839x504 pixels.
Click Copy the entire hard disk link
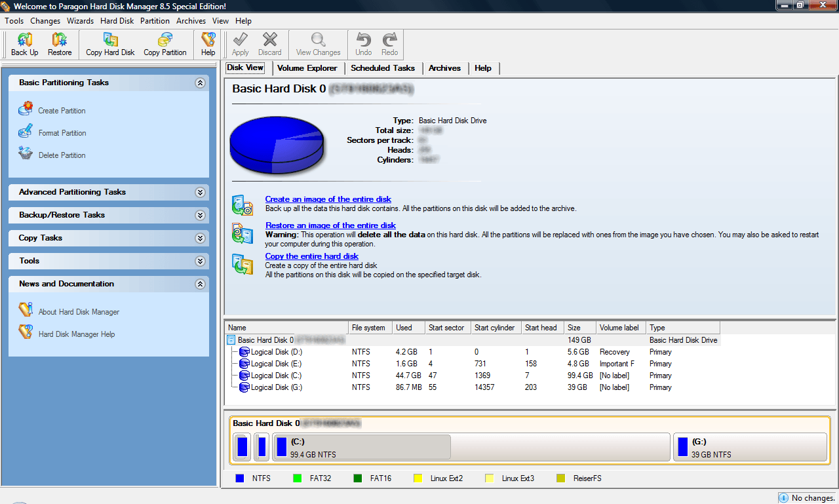pos(311,256)
